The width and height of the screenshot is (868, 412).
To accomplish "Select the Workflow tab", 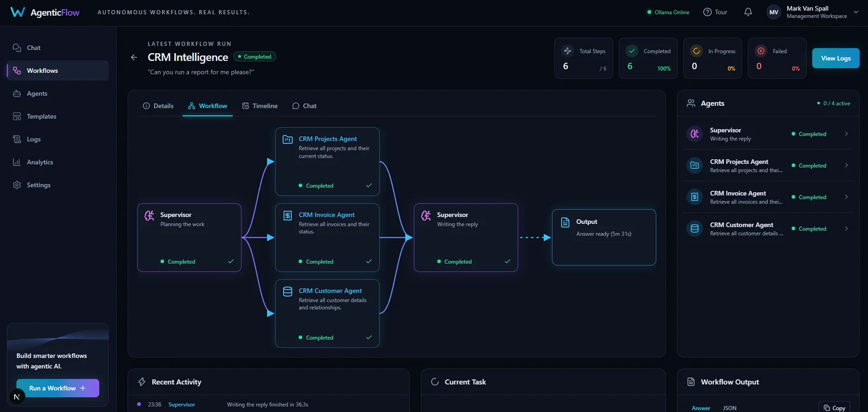I will pyautogui.click(x=207, y=106).
